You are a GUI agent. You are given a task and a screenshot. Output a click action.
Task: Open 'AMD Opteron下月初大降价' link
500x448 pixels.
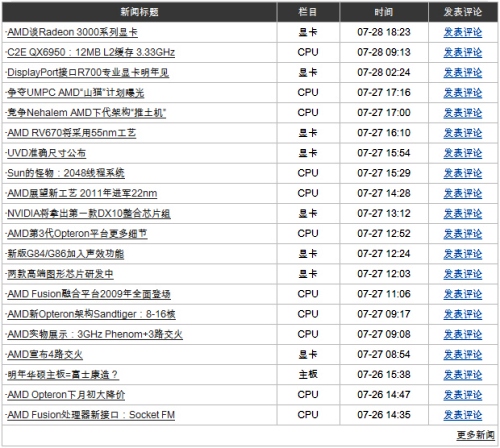[x=66, y=395]
